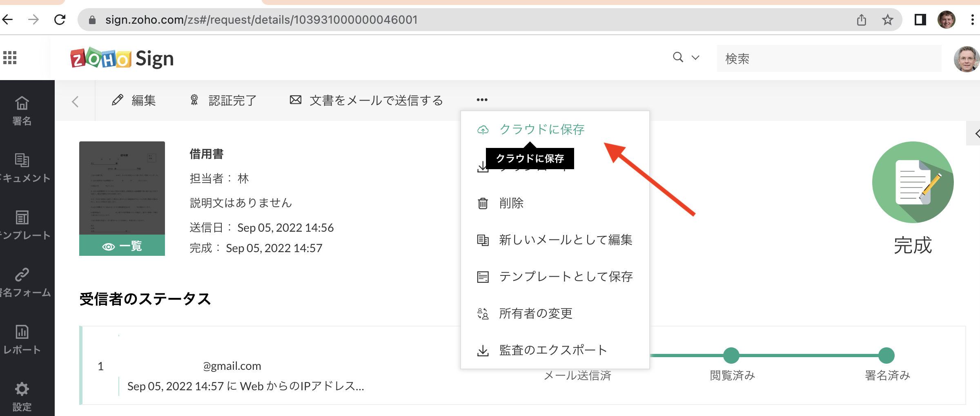Open テンプレート section in sidebar

(22, 225)
